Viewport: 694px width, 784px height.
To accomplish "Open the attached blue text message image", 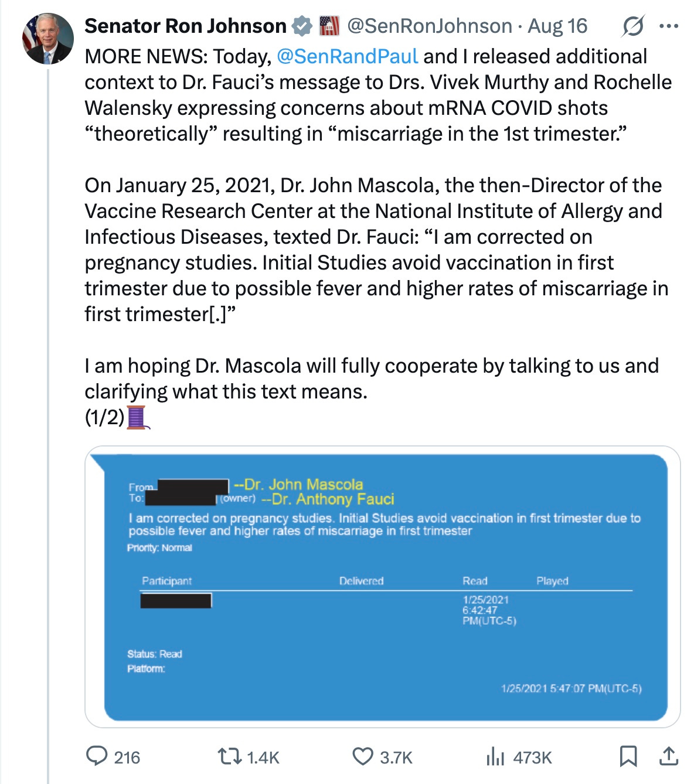I will (383, 587).
